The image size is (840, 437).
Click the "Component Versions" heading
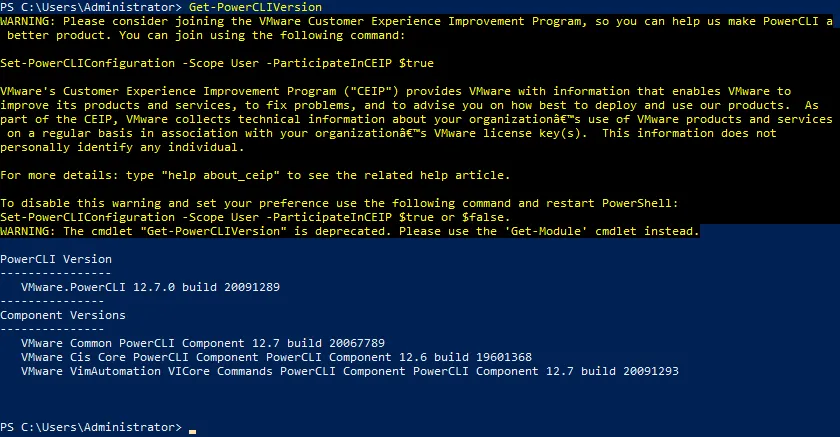[63, 315]
